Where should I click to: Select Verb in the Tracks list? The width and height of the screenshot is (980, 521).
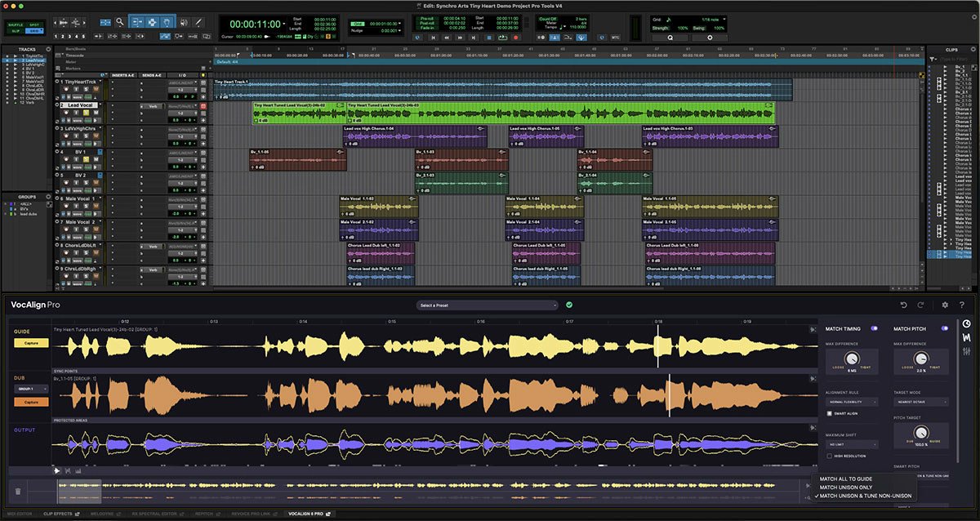point(31,105)
